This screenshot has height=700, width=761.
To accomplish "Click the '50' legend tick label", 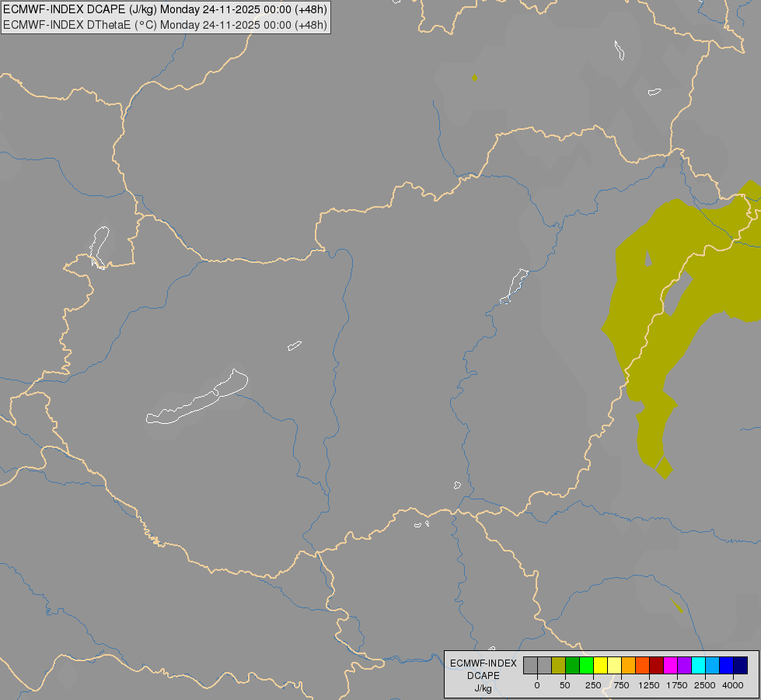I will (564, 685).
